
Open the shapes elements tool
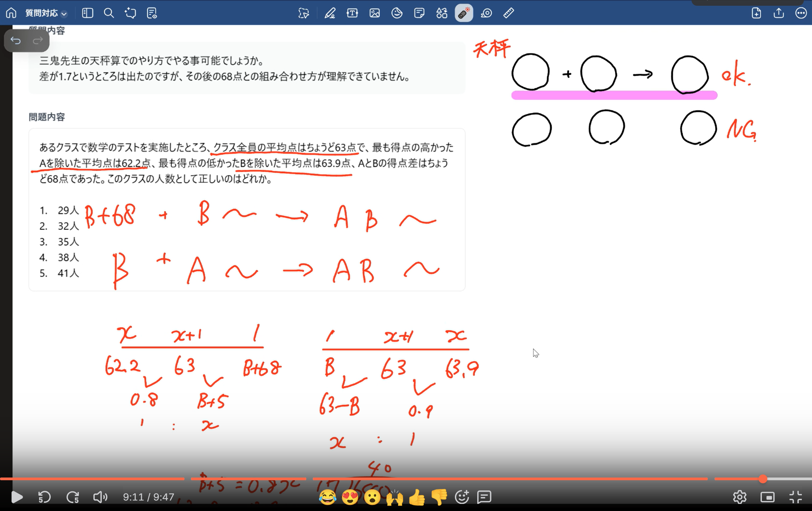click(x=441, y=13)
